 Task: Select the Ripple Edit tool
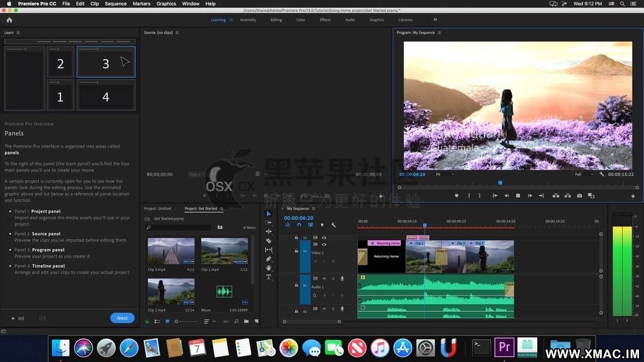pos(269,231)
